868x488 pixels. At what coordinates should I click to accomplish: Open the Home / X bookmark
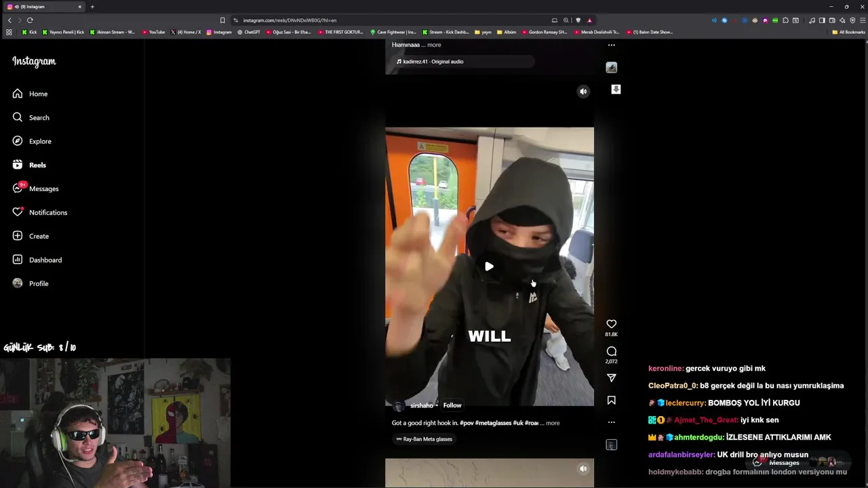click(186, 32)
